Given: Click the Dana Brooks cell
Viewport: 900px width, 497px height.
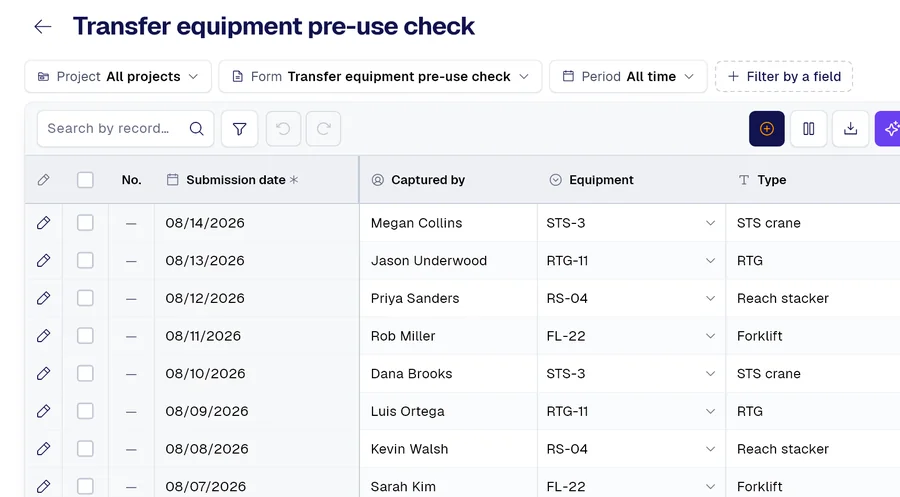Looking at the screenshot, I should pyautogui.click(x=448, y=374).
